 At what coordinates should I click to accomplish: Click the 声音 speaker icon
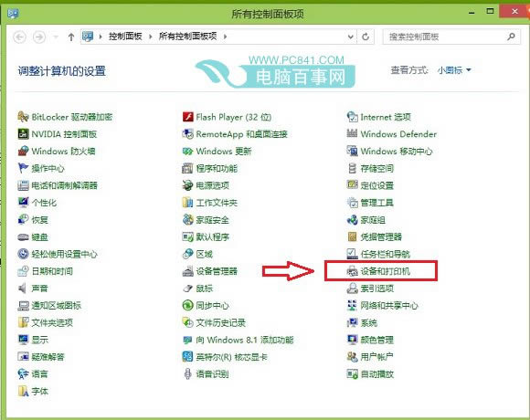23,289
